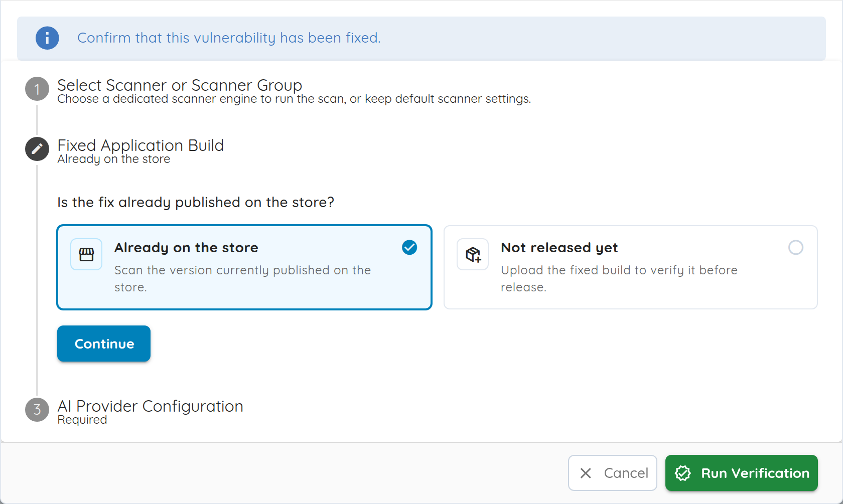Select the checked Already on the store radio
Image resolution: width=843 pixels, height=504 pixels.
(x=409, y=247)
